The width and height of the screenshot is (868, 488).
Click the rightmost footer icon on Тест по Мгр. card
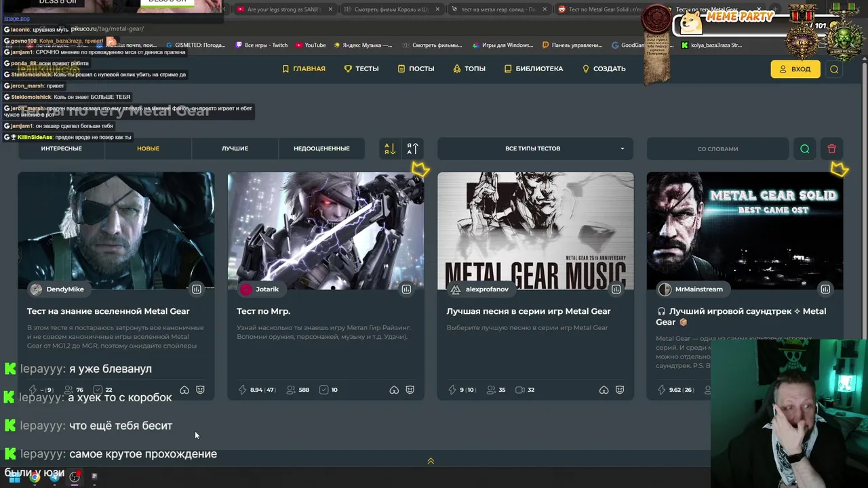point(410,390)
